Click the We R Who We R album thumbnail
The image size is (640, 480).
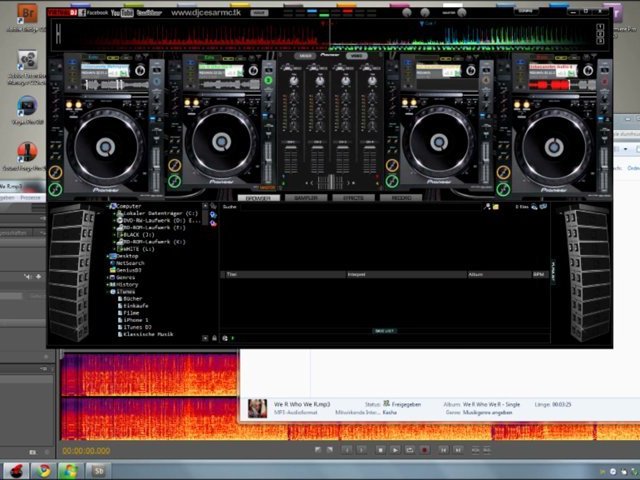[x=257, y=408]
